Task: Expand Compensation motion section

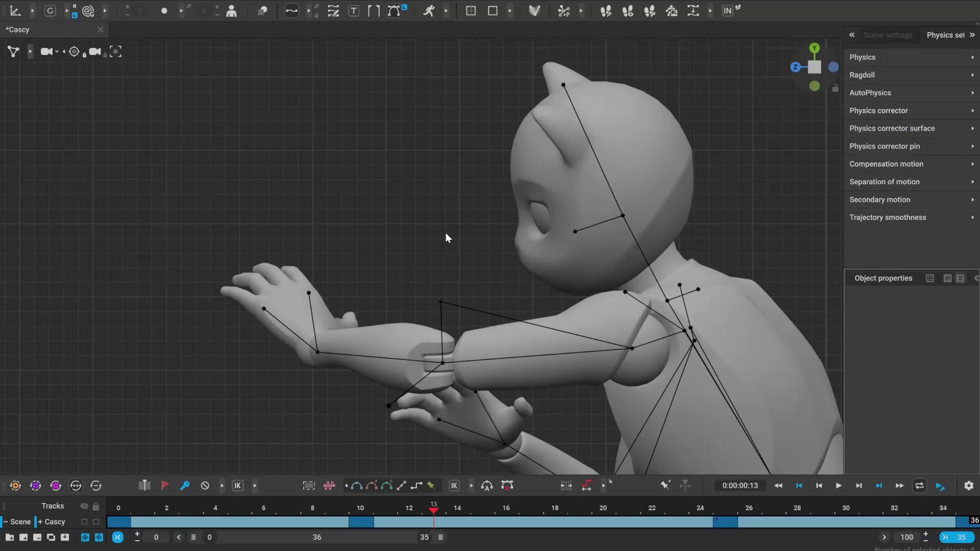Action: (912, 164)
